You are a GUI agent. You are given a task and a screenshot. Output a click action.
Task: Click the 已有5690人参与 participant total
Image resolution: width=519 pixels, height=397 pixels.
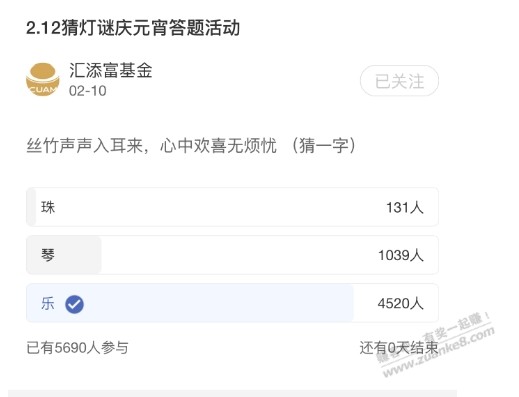tap(77, 348)
